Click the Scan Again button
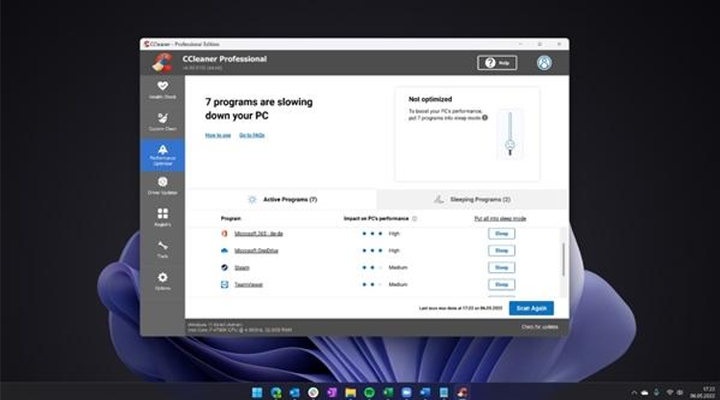720x400 pixels. coord(531,308)
